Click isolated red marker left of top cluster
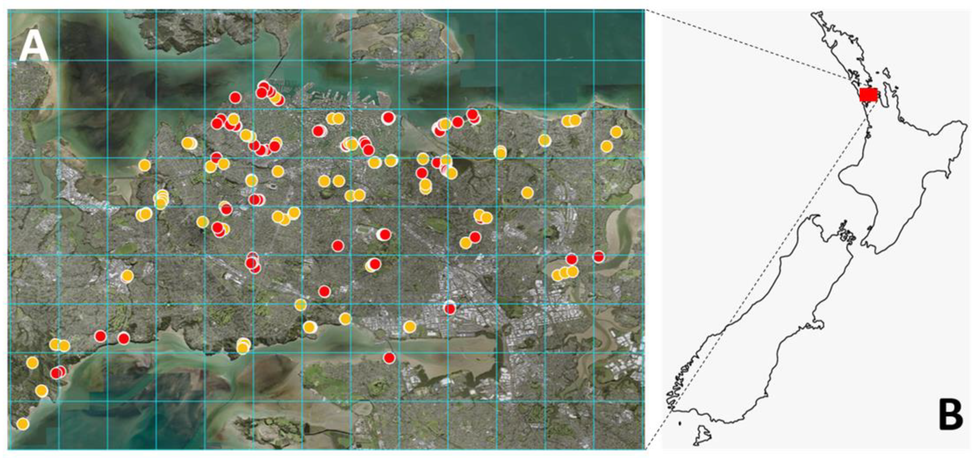 (236, 98)
